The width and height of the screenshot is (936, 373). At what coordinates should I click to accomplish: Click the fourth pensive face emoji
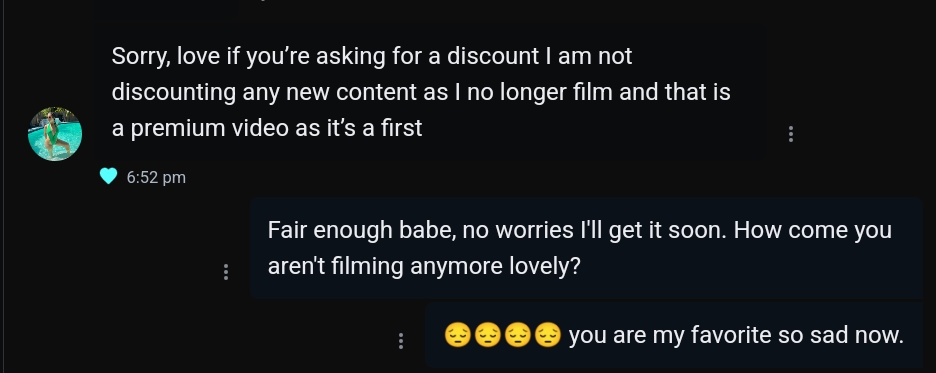pyautogui.click(x=547, y=335)
